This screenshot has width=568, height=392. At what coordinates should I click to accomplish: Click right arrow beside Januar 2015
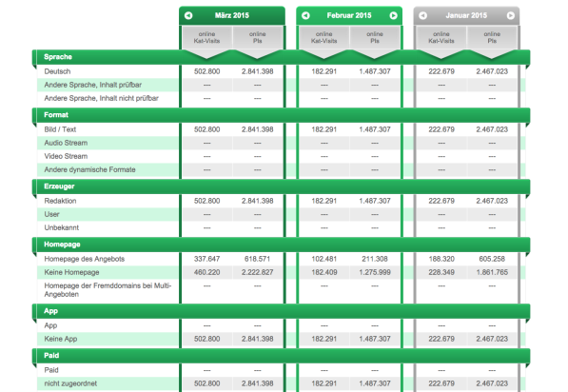pos(511,15)
